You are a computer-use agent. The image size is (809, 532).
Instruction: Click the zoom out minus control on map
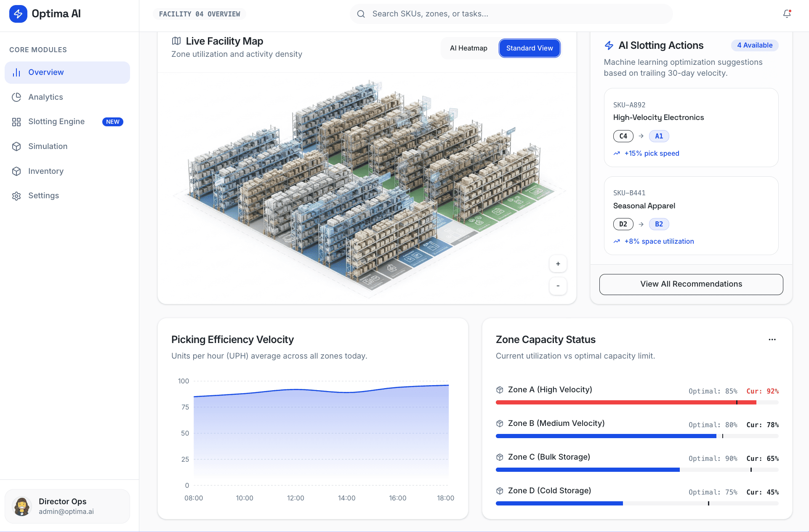pyautogui.click(x=558, y=286)
